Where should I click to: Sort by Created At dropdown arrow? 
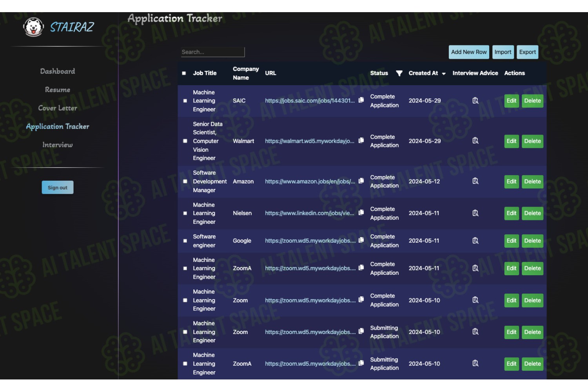pyautogui.click(x=444, y=74)
